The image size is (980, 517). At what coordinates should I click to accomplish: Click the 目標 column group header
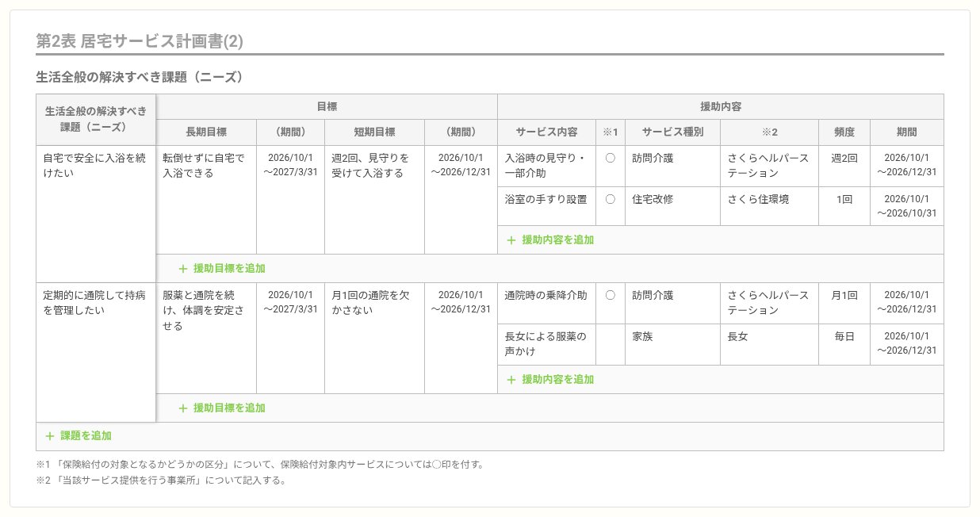327,106
